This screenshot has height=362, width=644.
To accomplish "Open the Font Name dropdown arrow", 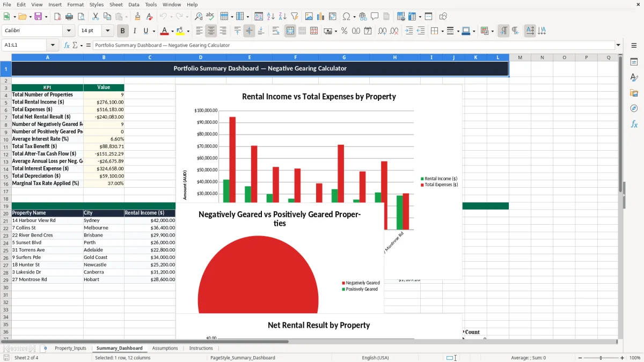I will [68, 31].
